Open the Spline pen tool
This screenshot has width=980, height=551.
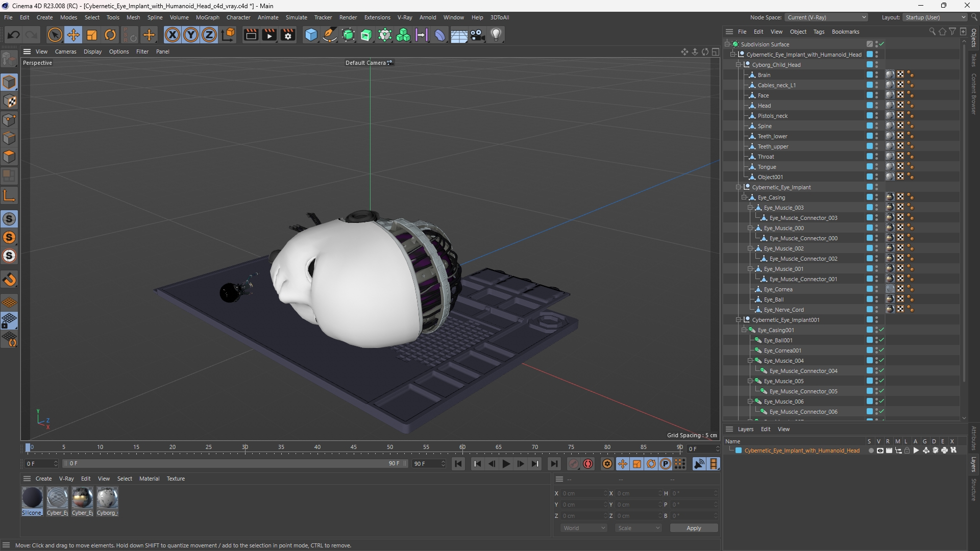[330, 35]
